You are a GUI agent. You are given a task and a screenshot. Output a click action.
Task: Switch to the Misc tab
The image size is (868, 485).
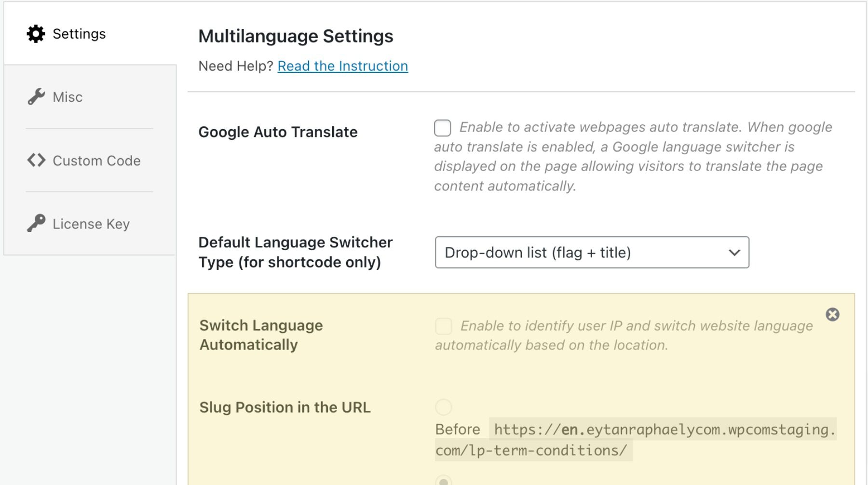(x=68, y=97)
